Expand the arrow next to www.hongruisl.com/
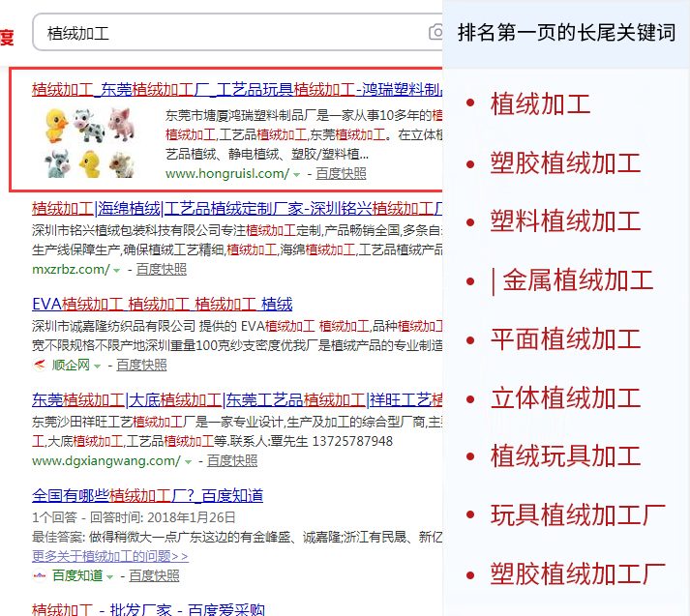The image size is (690, 616). [297, 175]
